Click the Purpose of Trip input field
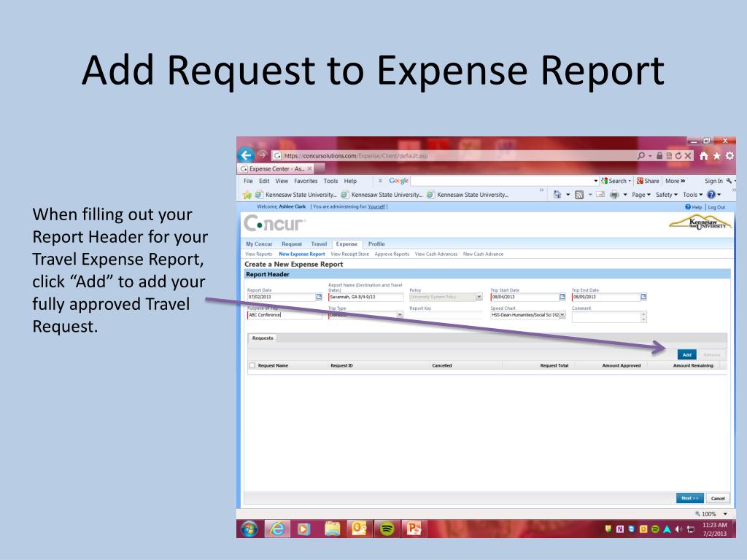Viewport: 747px width, 560px height. [x=285, y=315]
